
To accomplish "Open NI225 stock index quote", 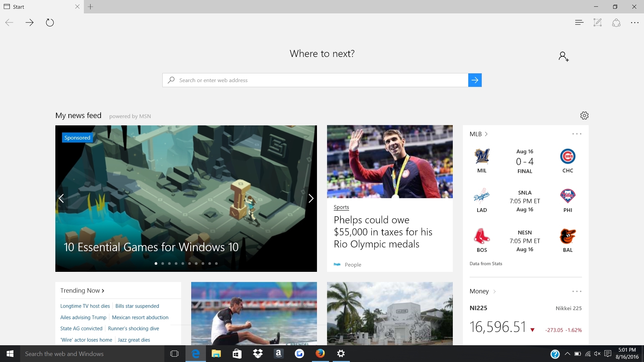I will [x=478, y=308].
